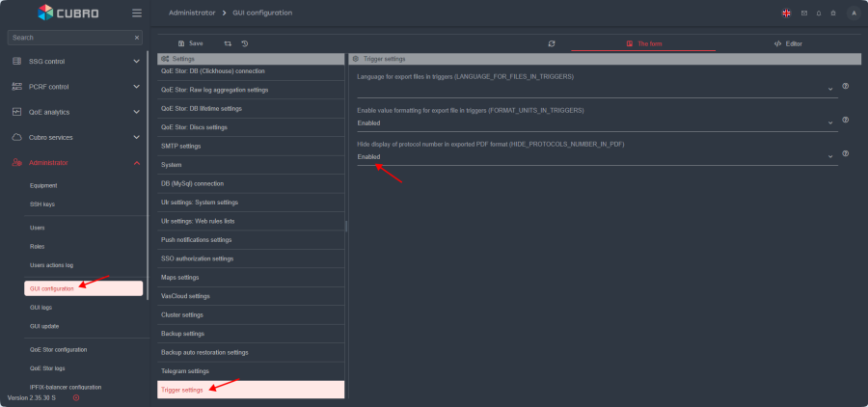The height and width of the screenshot is (407, 868).
Task: Open Hide display of protocol number dropdown
Action: [x=596, y=156]
